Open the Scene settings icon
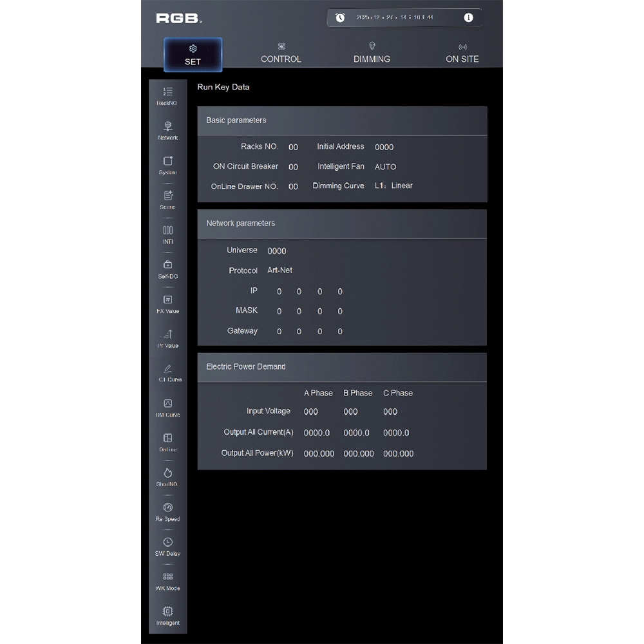Image resolution: width=644 pixels, height=644 pixels. coord(167,200)
